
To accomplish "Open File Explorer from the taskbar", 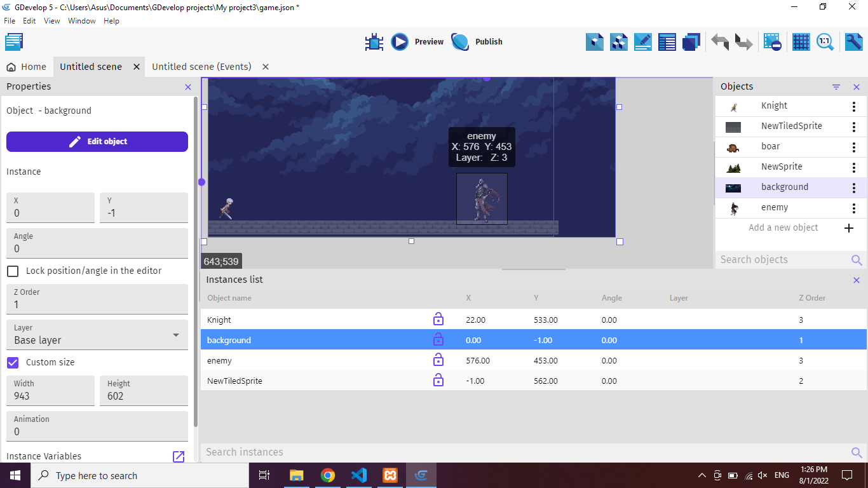I will point(297,475).
